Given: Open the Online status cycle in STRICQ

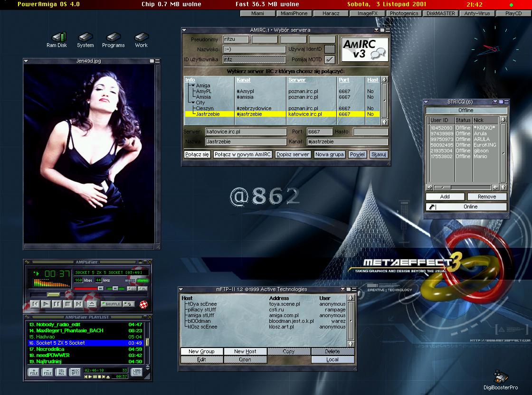Looking at the screenshot, I should point(466,207).
